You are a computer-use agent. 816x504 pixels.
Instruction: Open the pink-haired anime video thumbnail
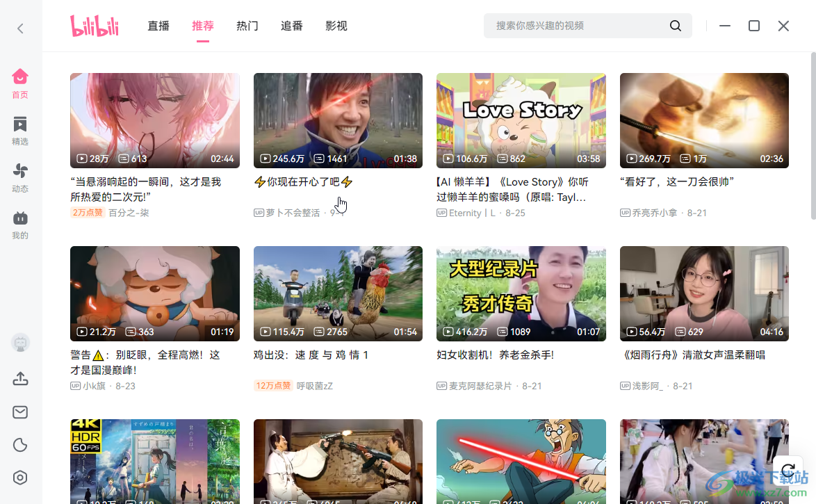(155, 120)
